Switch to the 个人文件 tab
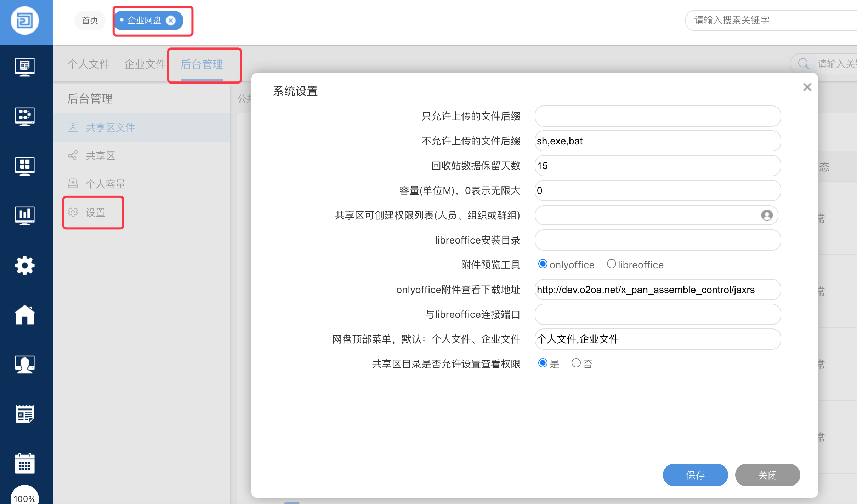 pyautogui.click(x=89, y=64)
